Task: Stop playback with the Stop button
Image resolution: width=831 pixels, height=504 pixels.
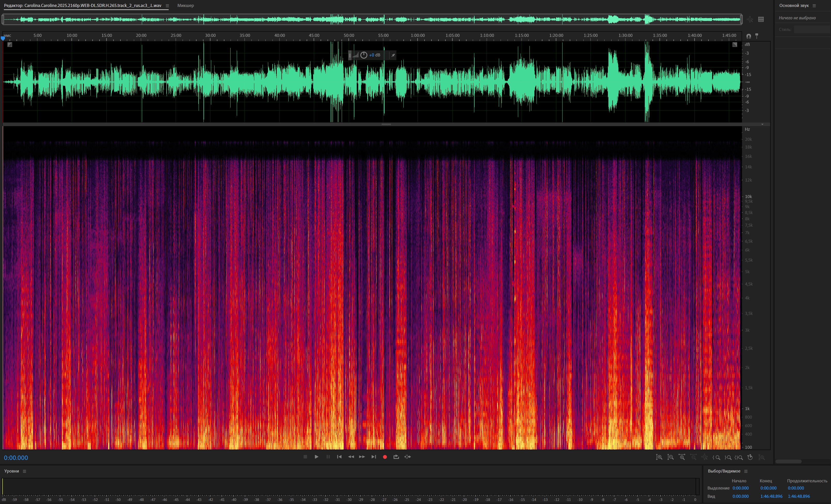Action: (305, 457)
